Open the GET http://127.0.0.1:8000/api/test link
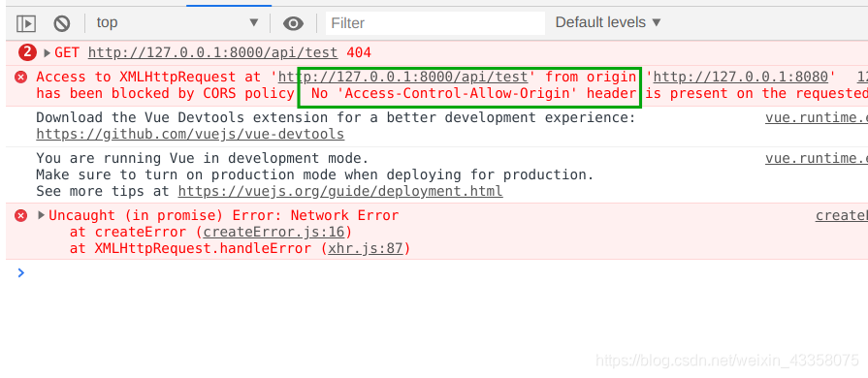Screen dimensions: 868x378 212,53
